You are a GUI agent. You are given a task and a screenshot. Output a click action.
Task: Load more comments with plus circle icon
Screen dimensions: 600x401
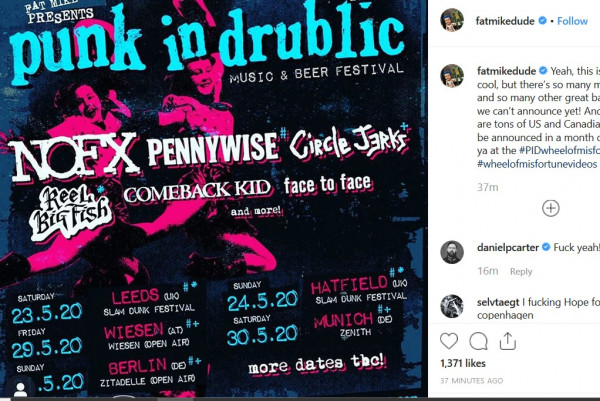pyautogui.click(x=551, y=208)
